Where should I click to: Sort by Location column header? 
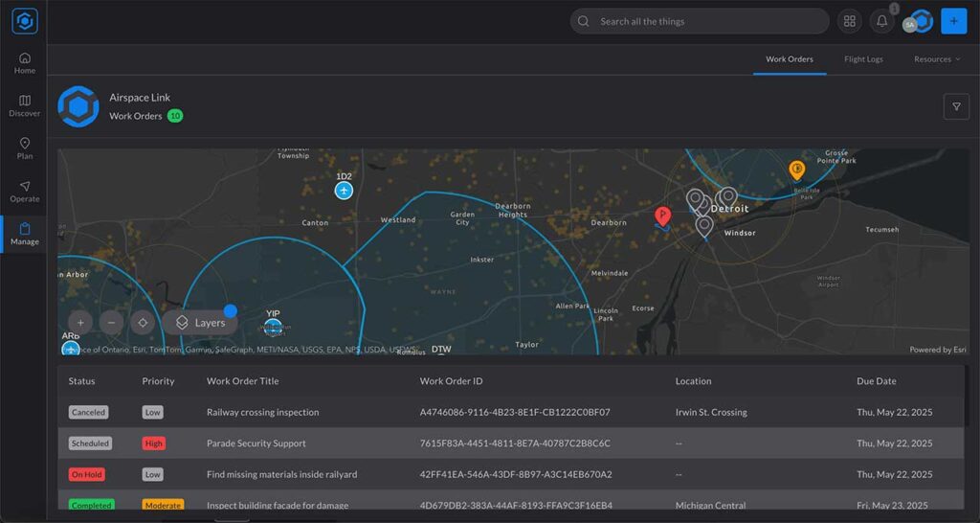point(693,381)
